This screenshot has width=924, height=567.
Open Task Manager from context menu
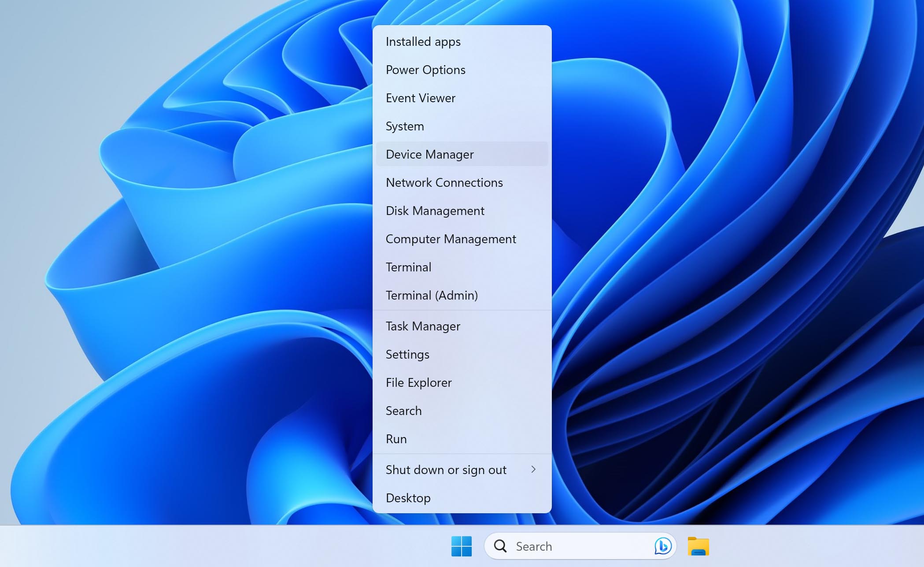pos(422,326)
